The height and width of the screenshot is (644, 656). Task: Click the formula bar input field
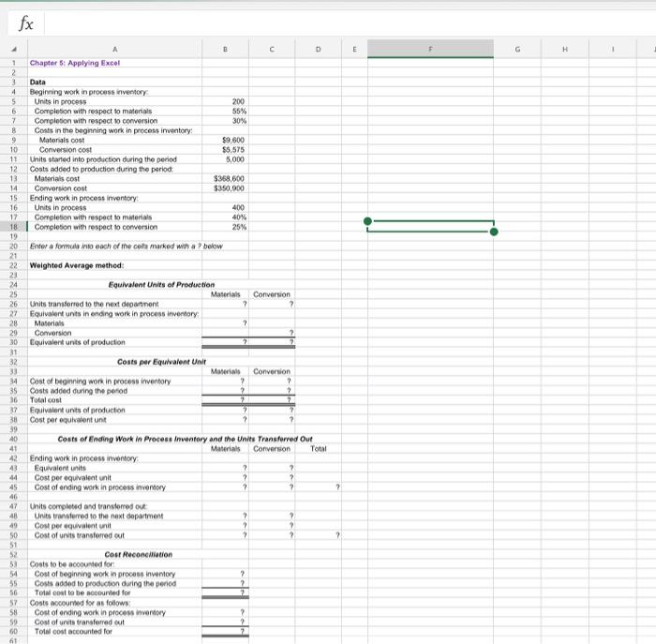tap(350, 23)
